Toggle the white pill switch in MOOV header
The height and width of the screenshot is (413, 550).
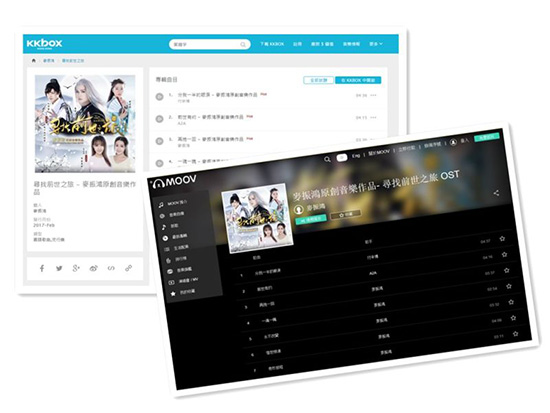[342, 158]
